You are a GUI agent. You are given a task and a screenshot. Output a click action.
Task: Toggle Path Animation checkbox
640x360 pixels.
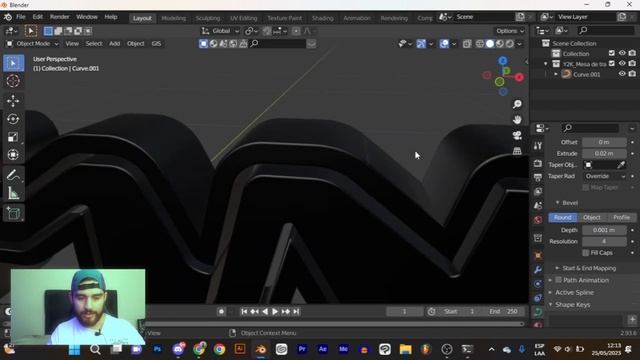(x=558, y=280)
